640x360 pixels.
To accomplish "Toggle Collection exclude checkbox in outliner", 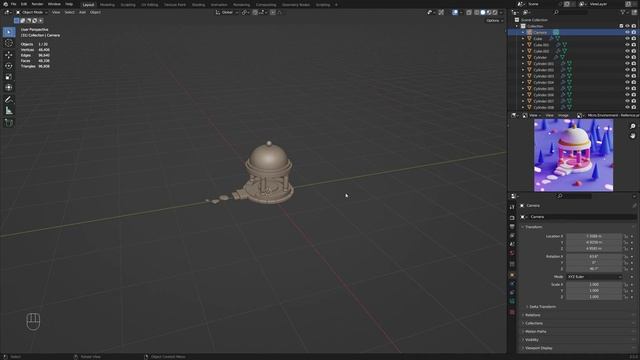I will point(621,26).
